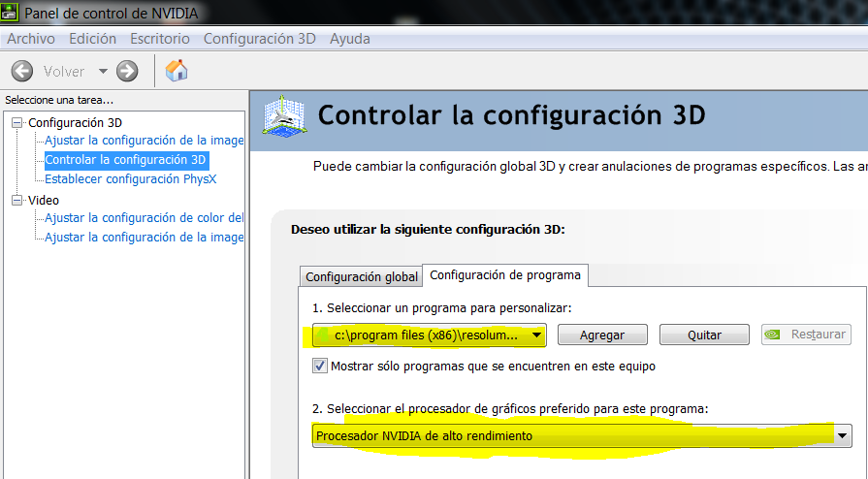Click the Restaurar button
The width and height of the screenshot is (868, 479).
pos(806,335)
